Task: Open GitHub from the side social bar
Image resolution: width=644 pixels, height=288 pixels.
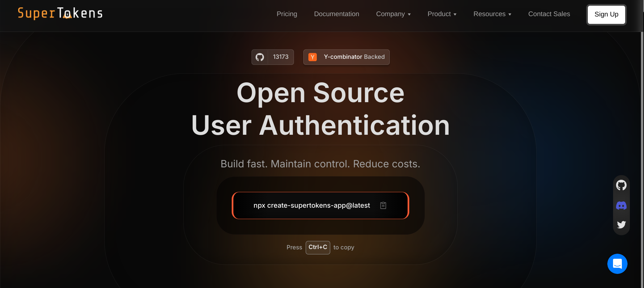Action: [x=621, y=185]
